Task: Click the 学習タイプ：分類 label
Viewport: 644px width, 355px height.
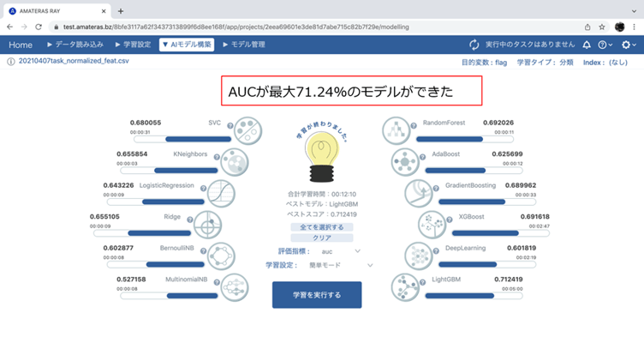Action: point(545,63)
